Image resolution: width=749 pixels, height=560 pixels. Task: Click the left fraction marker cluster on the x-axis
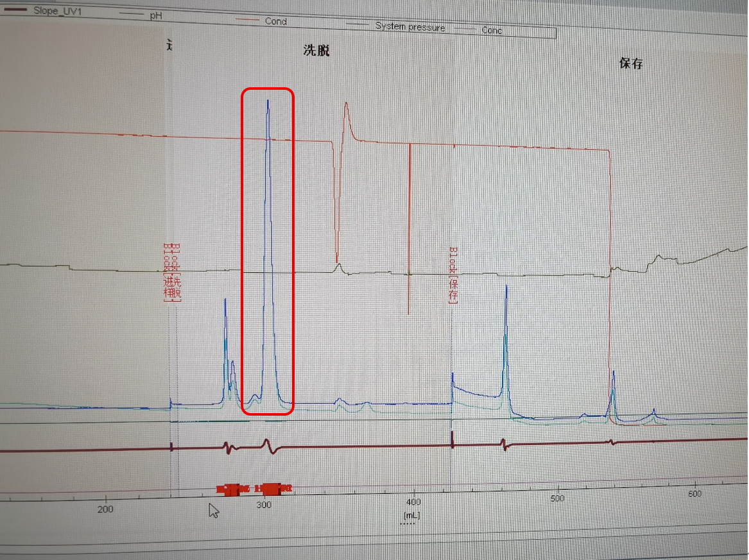[x=232, y=489]
